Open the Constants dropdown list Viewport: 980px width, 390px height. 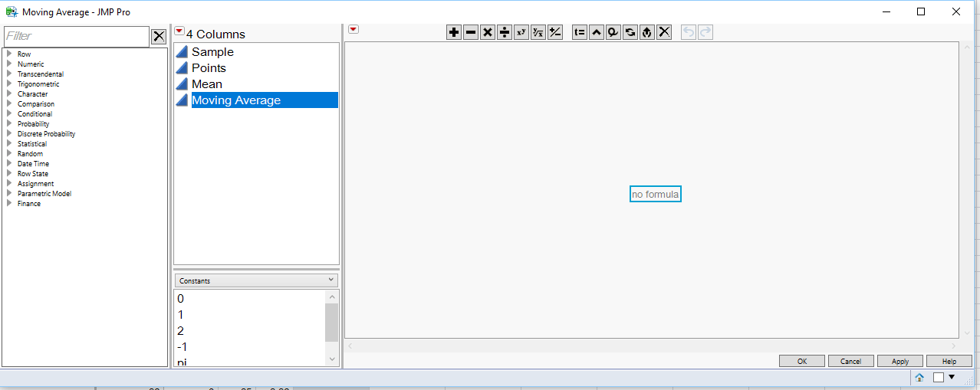coord(256,280)
